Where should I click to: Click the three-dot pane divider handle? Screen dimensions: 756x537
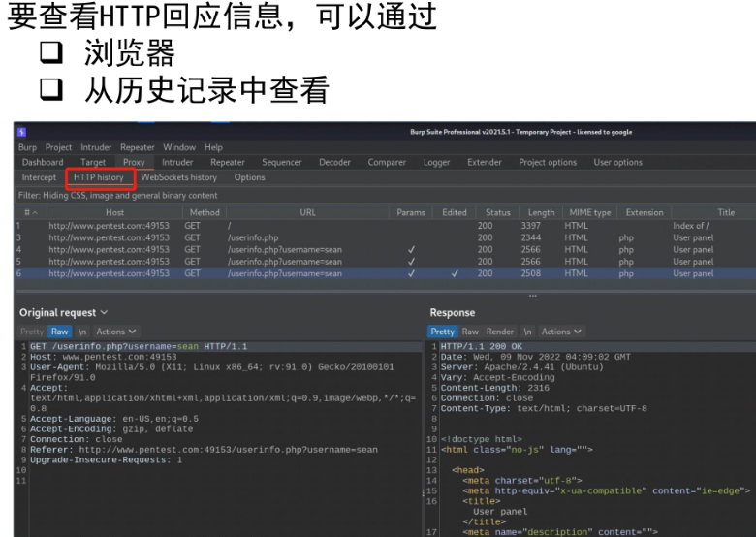point(533,296)
